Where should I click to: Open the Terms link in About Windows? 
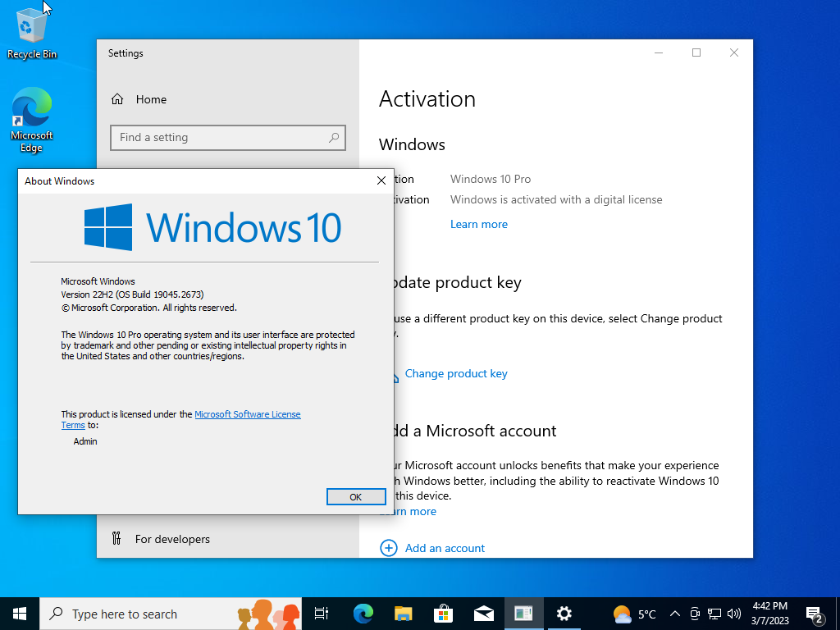73,425
